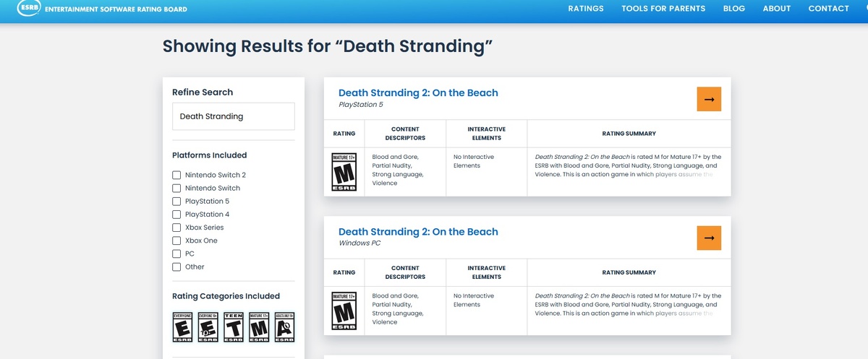
Task: Open Death Stranding 2 PlayStation 5 title link
Action: coord(418,92)
